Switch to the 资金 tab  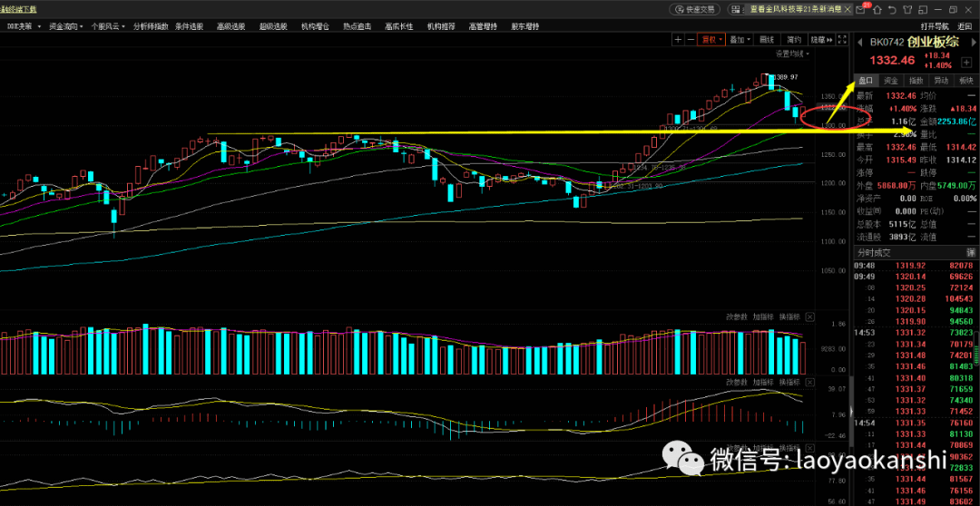(891, 81)
